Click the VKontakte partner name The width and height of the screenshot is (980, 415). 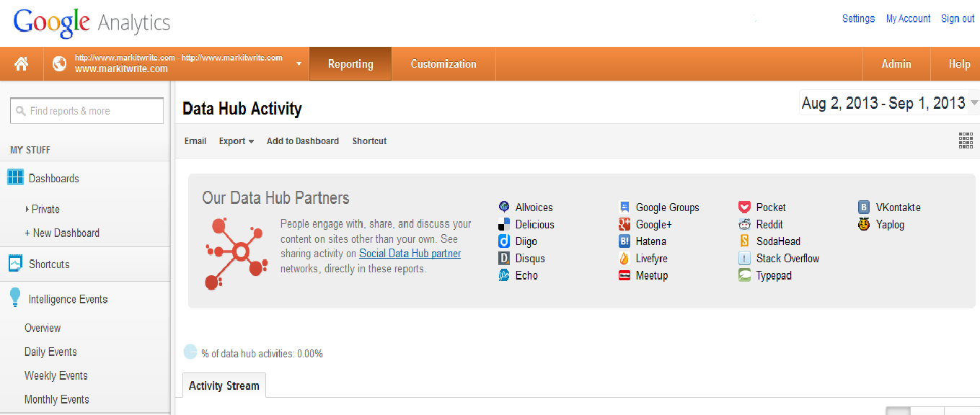[899, 207]
